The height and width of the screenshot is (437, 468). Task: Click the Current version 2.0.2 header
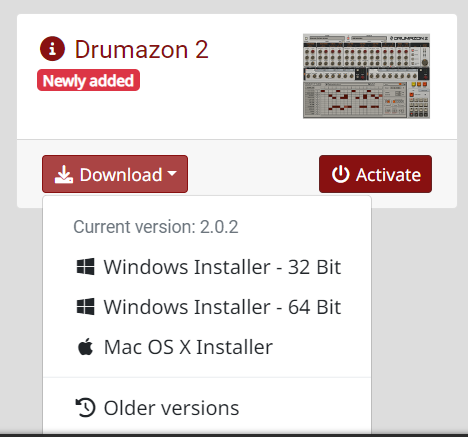point(156,227)
